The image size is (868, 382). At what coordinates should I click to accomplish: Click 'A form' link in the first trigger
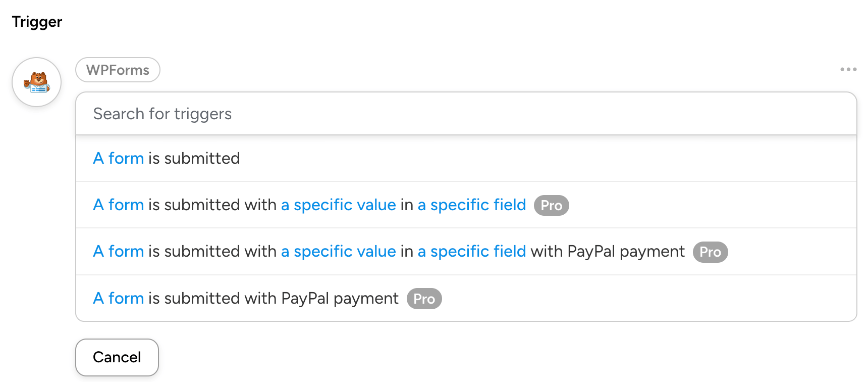(119, 159)
